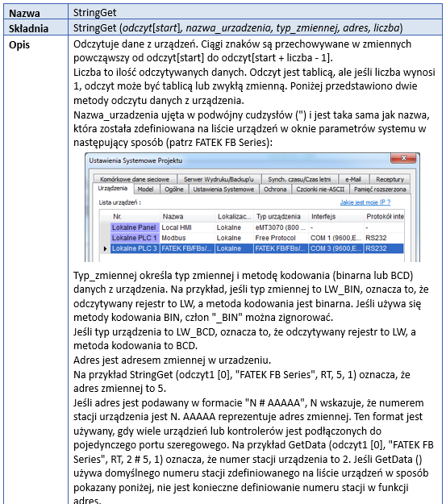446x504 pixels.
Task: Select the e-Mail tab
Action: (x=353, y=179)
